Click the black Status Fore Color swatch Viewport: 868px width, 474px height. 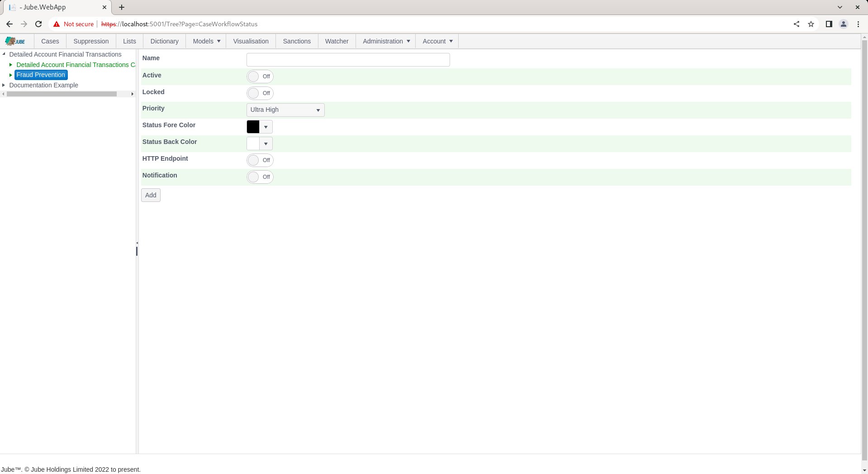point(253,127)
